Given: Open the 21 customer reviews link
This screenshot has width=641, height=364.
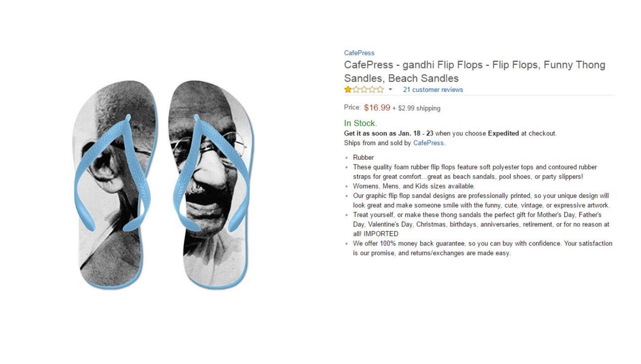Looking at the screenshot, I should 433,90.
